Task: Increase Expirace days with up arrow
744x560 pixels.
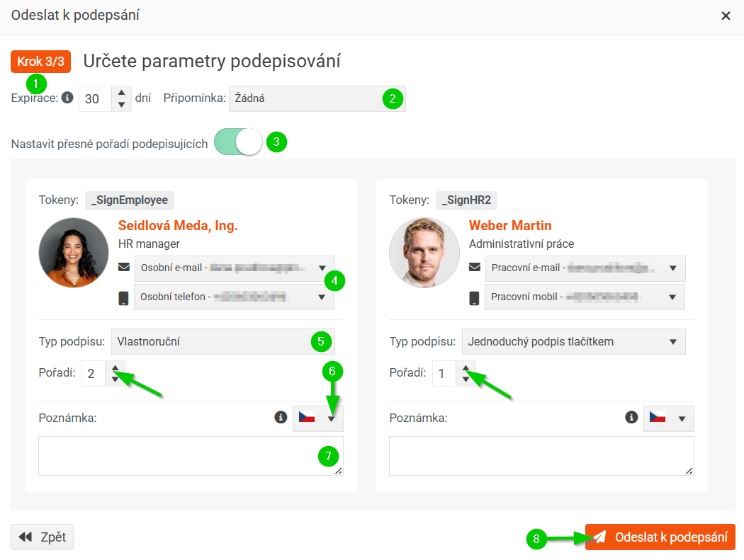Action: [x=121, y=93]
